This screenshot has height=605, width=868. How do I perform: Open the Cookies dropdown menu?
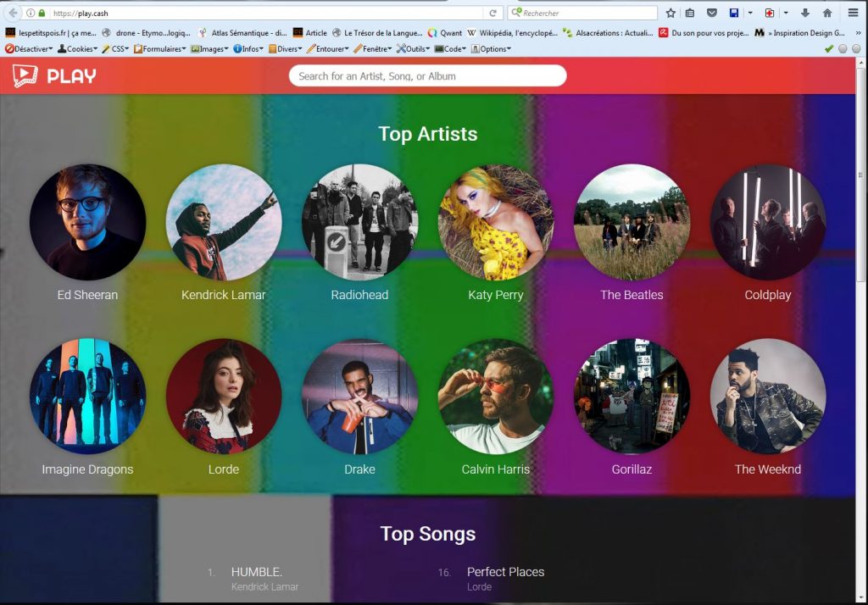(77, 49)
